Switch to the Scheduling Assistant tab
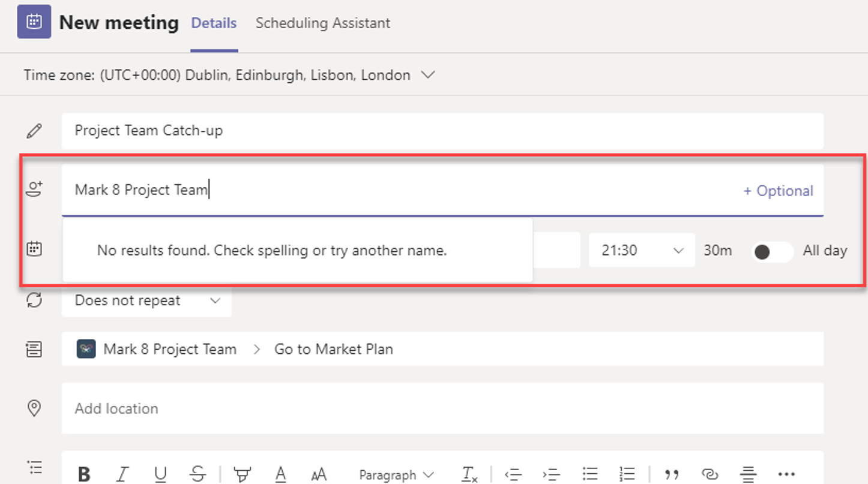 coord(323,23)
